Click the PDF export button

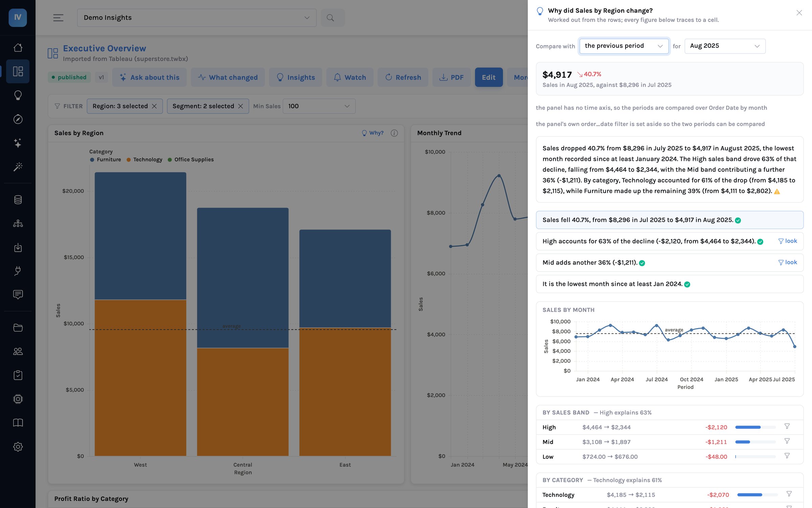451,77
